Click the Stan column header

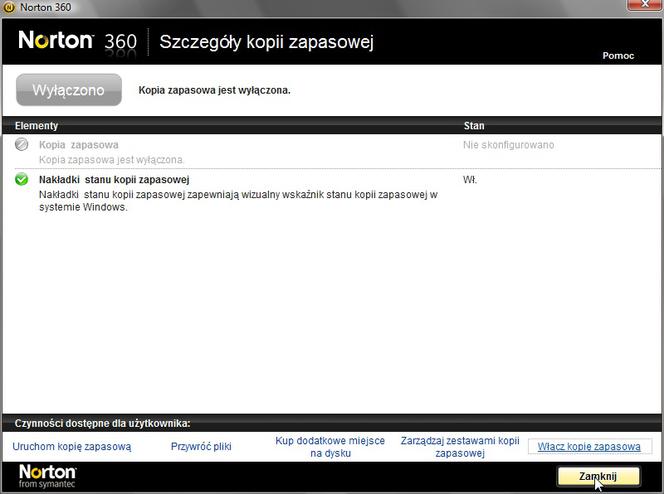click(x=474, y=126)
